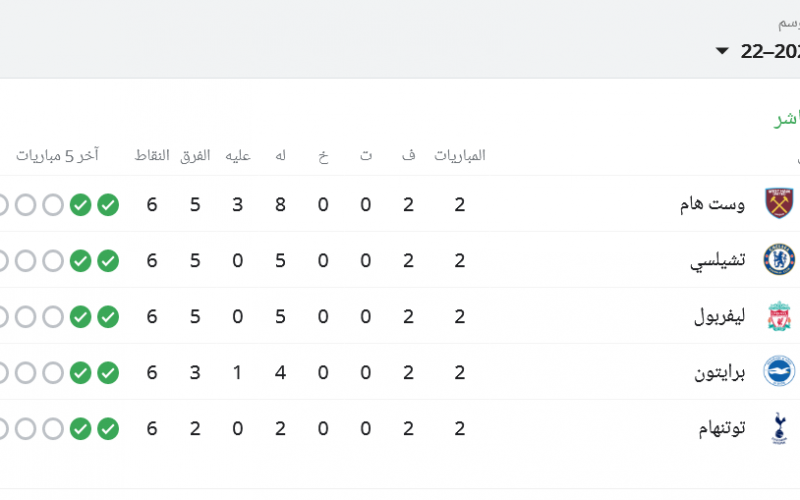Open the برايتون team name link
This screenshot has height=500, width=800.
(719, 372)
